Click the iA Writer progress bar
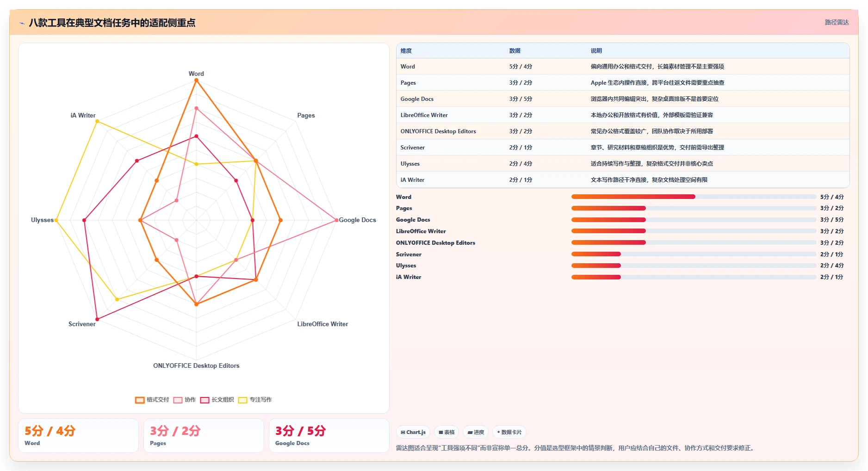Screen dimensions: 868x471 pyautogui.click(x=694, y=277)
